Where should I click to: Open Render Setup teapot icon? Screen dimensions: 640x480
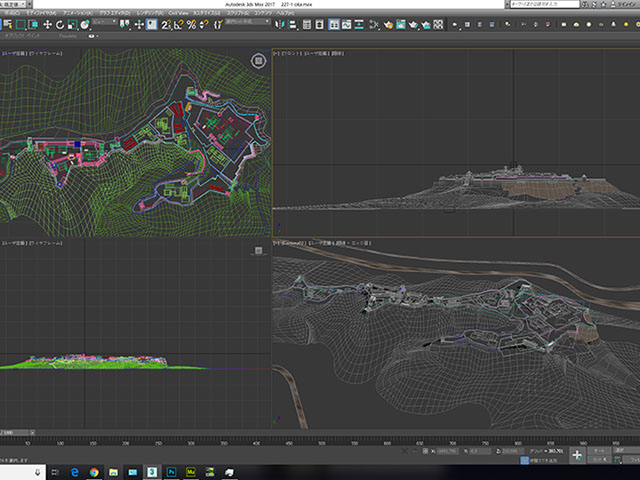pos(388,25)
